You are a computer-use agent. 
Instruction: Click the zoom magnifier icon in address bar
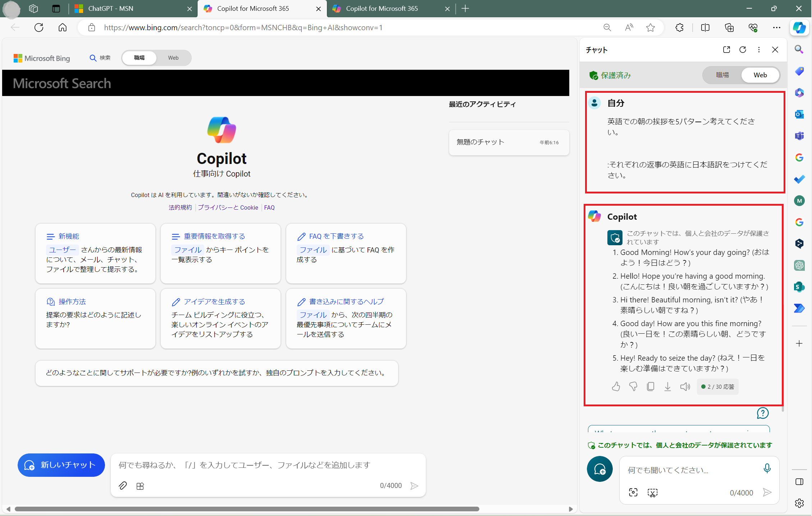click(607, 28)
